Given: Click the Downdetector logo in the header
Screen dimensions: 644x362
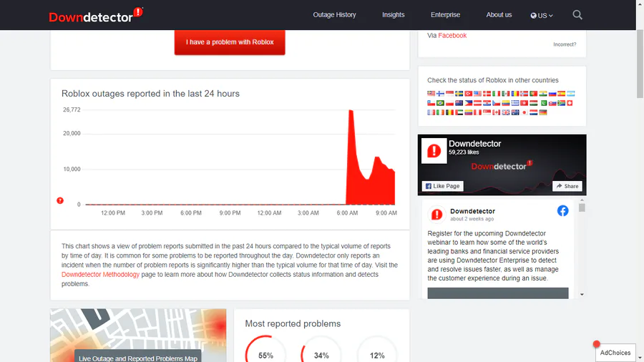Looking at the screenshot, I should click(x=96, y=16).
